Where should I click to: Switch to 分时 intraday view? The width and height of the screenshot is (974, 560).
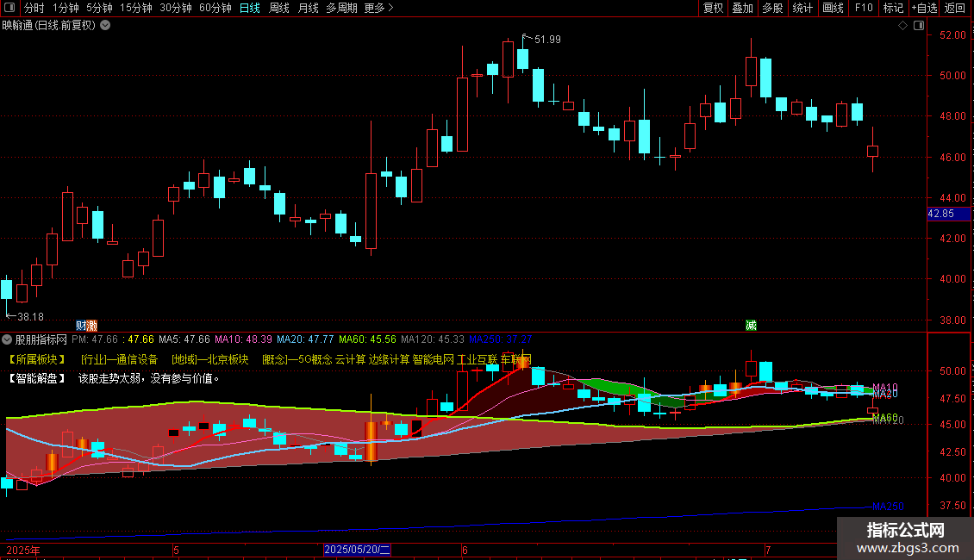[34, 8]
